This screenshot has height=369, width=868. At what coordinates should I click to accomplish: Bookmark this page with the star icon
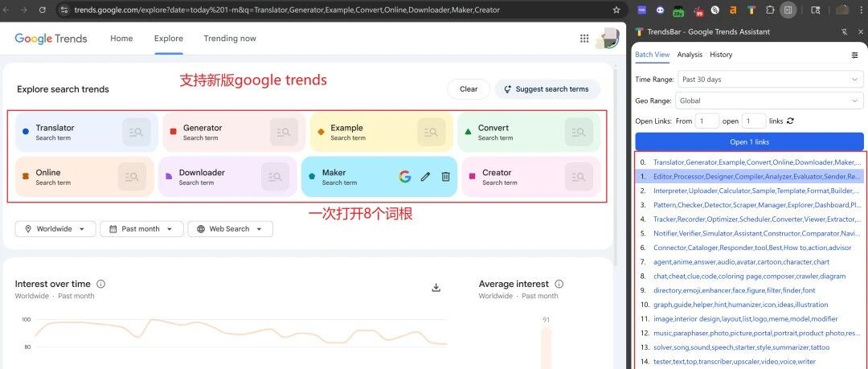(x=616, y=10)
